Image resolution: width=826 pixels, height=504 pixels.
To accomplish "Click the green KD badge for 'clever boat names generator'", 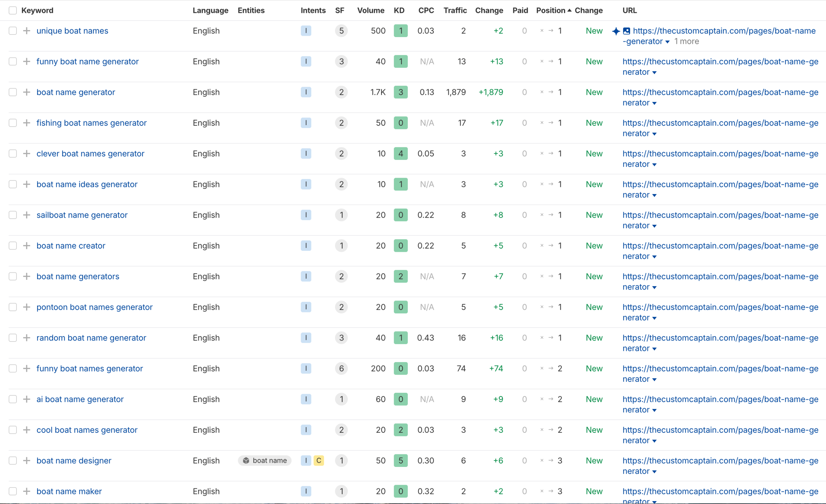I will (x=400, y=153).
